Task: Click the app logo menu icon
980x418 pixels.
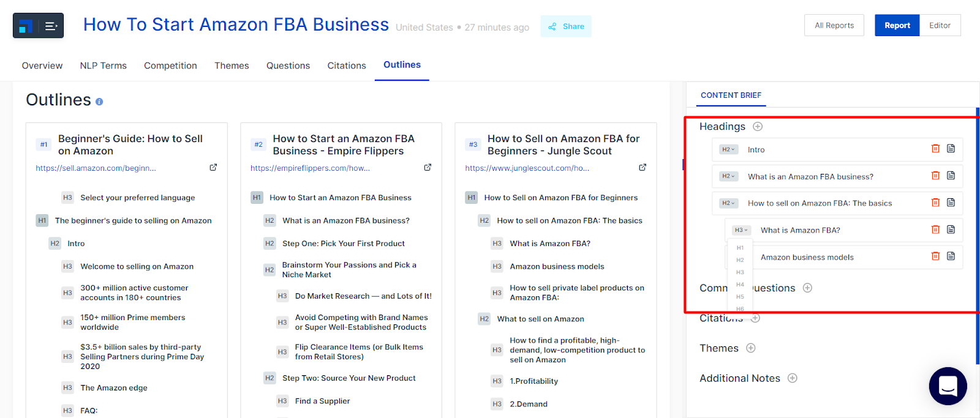Action: (x=38, y=26)
